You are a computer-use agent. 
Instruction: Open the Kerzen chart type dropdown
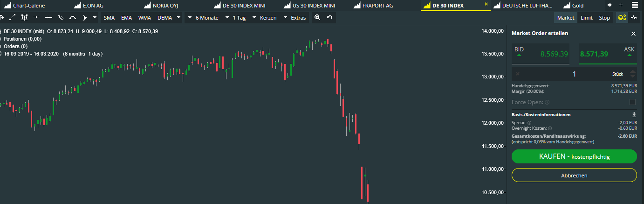[x=264, y=18]
